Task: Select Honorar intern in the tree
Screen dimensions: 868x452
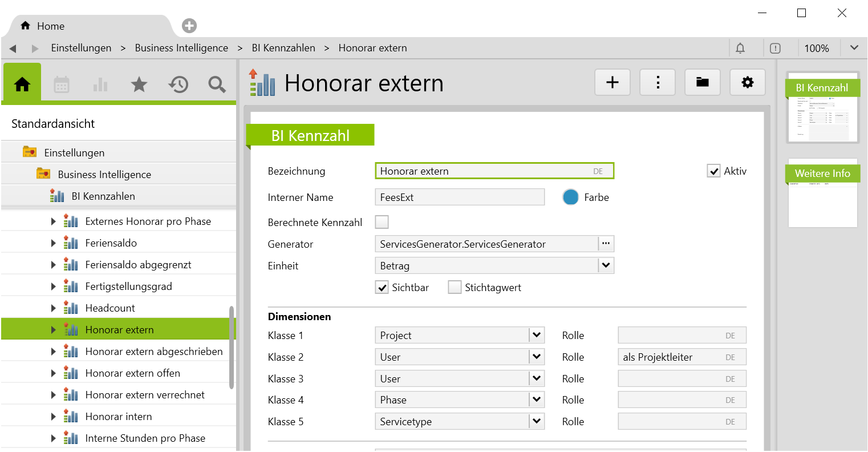Action: (x=119, y=417)
